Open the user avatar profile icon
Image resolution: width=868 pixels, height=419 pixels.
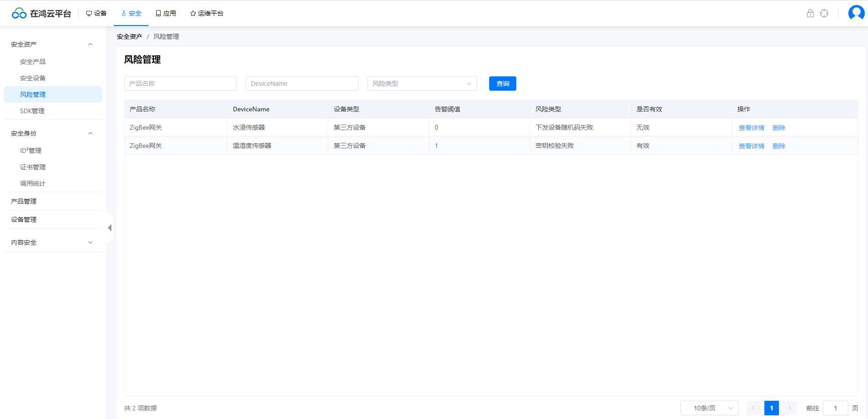(x=856, y=13)
